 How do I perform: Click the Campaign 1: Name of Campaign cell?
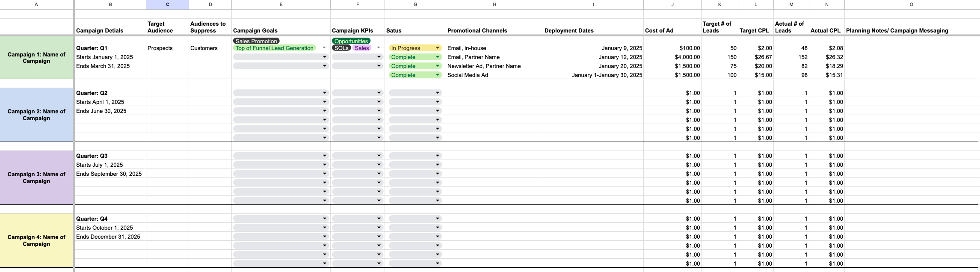36,58
